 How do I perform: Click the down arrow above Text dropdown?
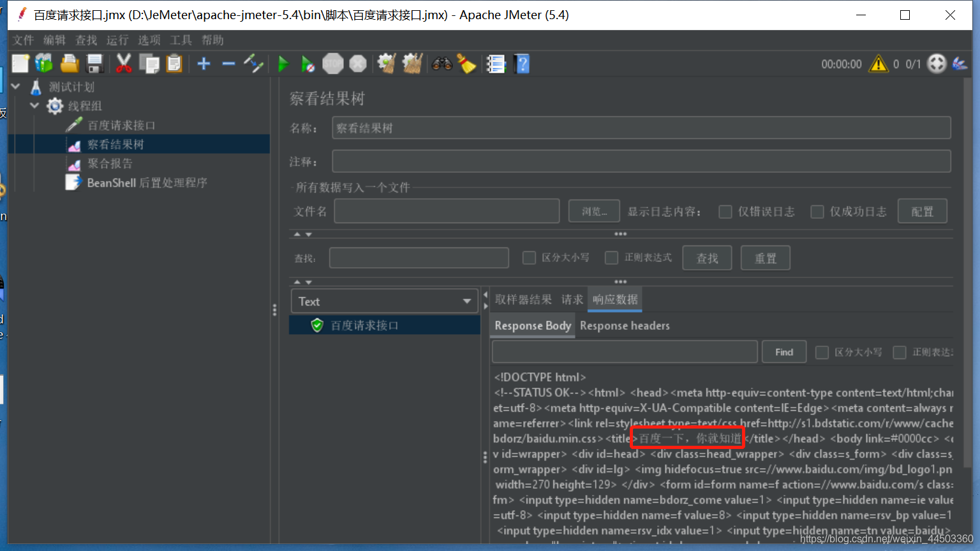tap(309, 282)
